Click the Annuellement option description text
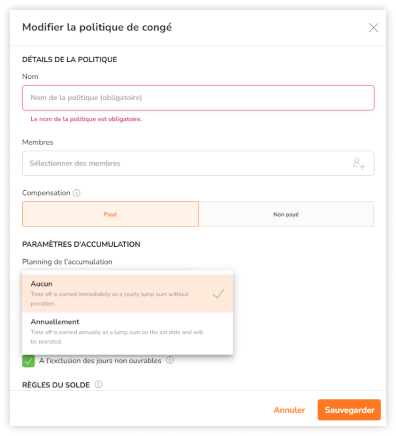This screenshot has height=436, width=396. [117, 337]
